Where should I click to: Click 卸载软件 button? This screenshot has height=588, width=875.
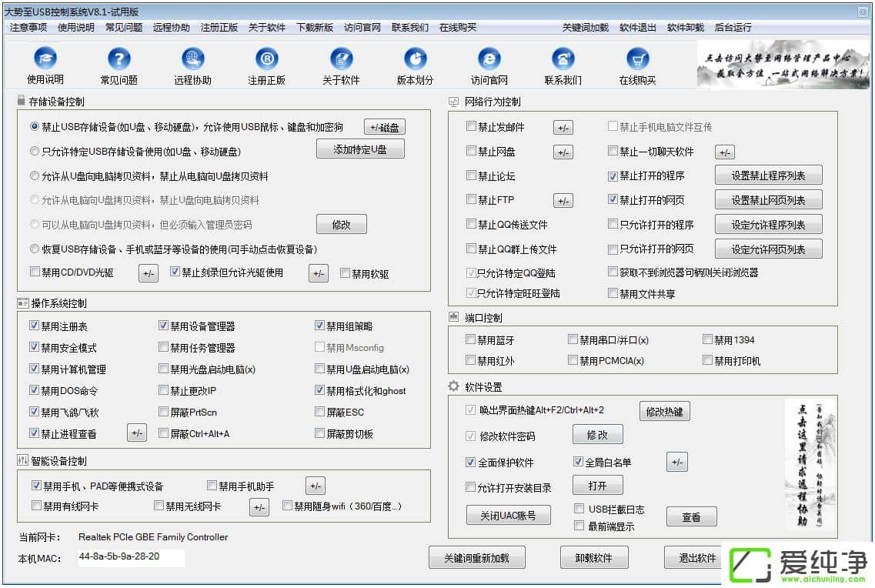[594, 558]
